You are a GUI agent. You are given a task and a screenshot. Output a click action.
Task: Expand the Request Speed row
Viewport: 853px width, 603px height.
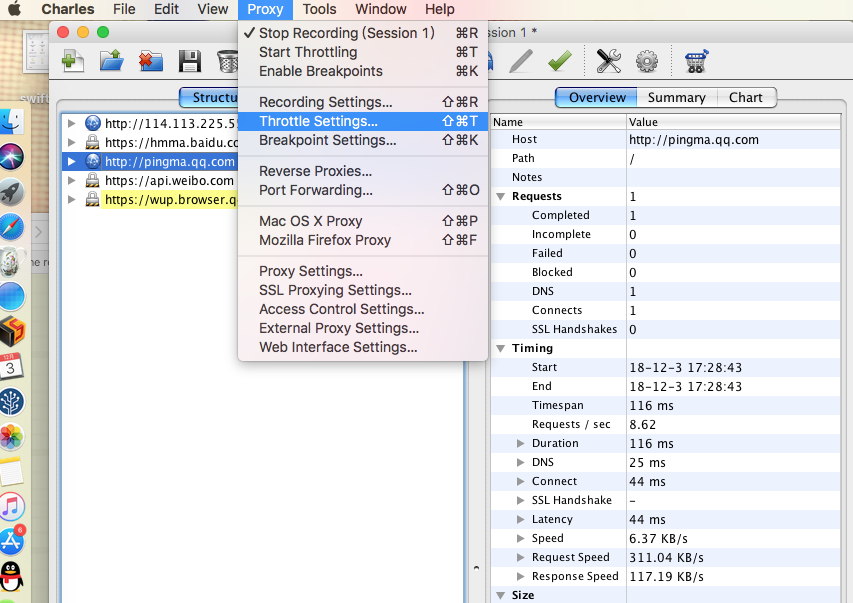click(521, 557)
